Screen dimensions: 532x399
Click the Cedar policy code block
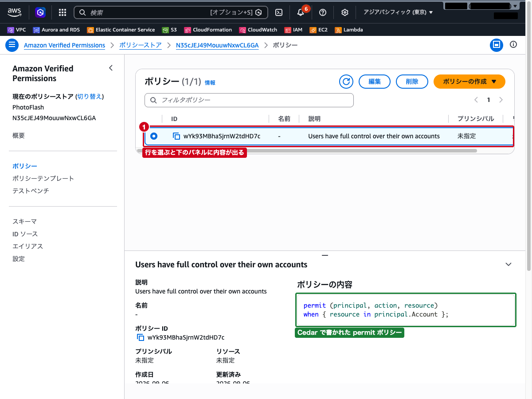[406, 310]
